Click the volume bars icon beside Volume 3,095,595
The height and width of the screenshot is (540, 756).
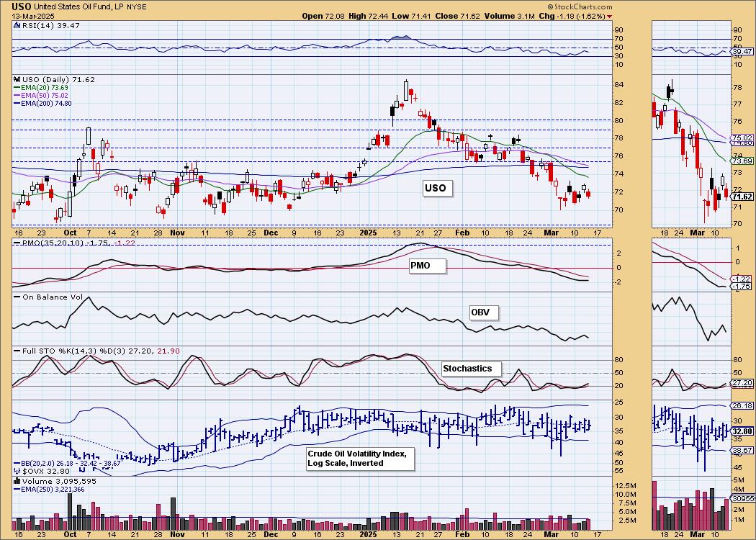tap(17, 481)
